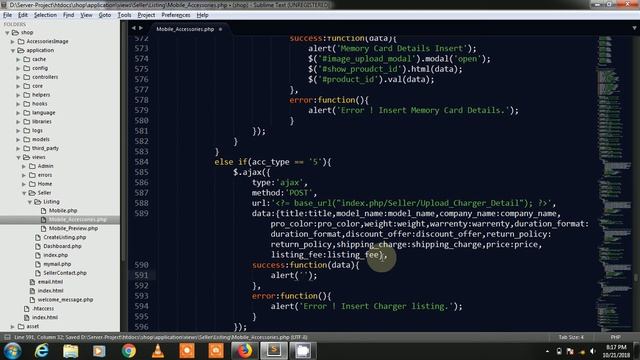Switch to the Mobile_Accessories.php tab
Image resolution: width=640 pixels, height=360 pixels.
tap(185, 29)
